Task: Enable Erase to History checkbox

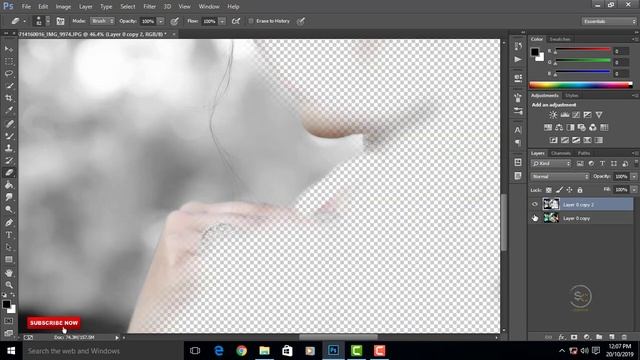Action: pos(251,21)
